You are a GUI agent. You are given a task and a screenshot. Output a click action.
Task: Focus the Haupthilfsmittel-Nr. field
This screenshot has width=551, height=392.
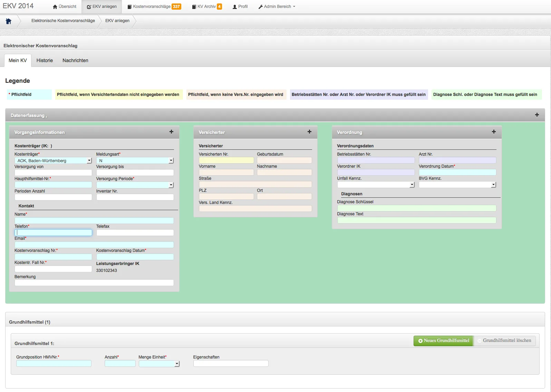click(53, 185)
